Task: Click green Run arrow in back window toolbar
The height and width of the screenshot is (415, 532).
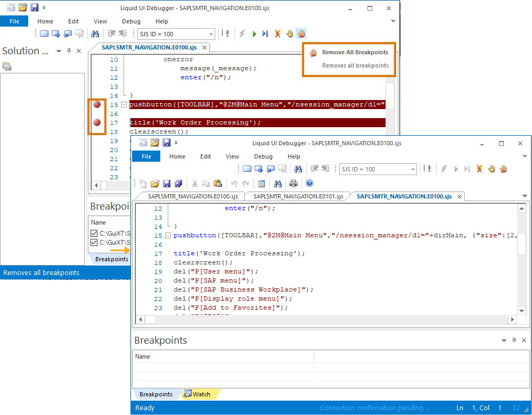Action: [254, 34]
